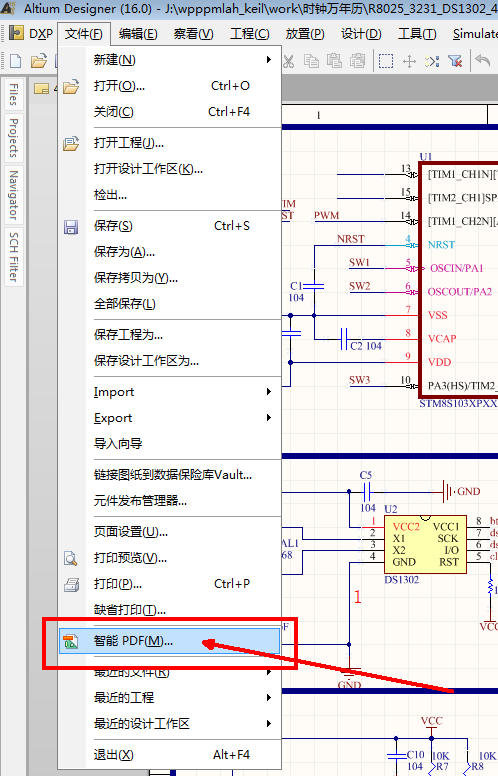The width and height of the screenshot is (498, 776).
Task: Click the Cut scissors toolbar icon
Action: point(289,61)
